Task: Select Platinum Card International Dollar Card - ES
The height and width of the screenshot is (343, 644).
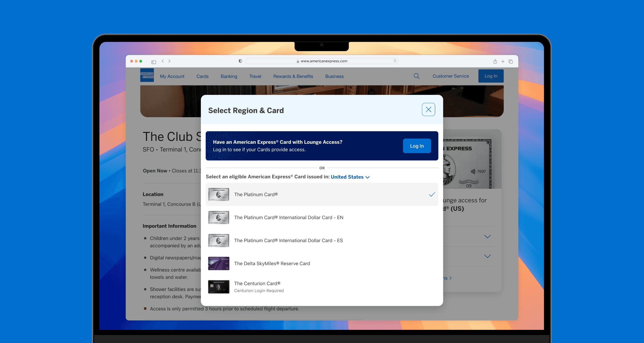Action: point(322,241)
